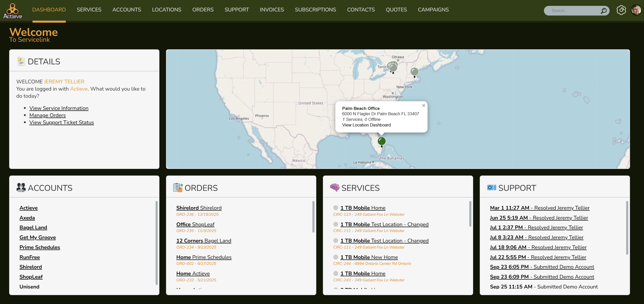Open the Actieve account

(x=29, y=208)
